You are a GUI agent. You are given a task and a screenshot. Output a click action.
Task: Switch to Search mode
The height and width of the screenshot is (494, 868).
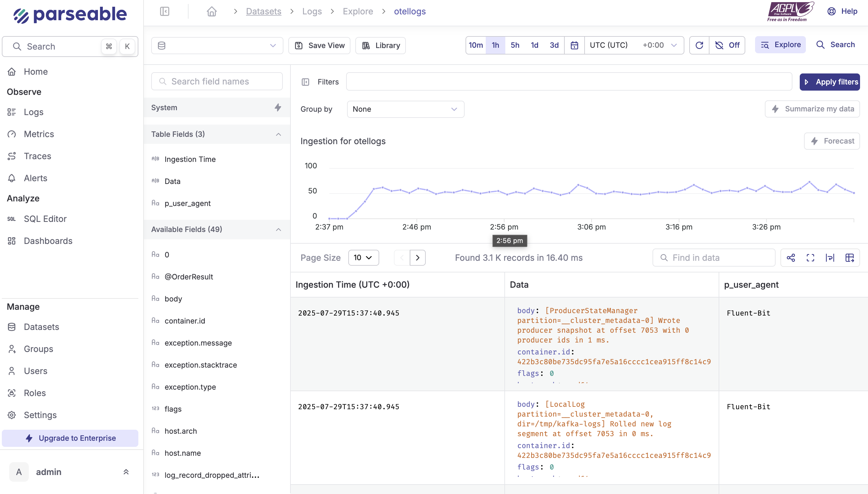(x=836, y=45)
